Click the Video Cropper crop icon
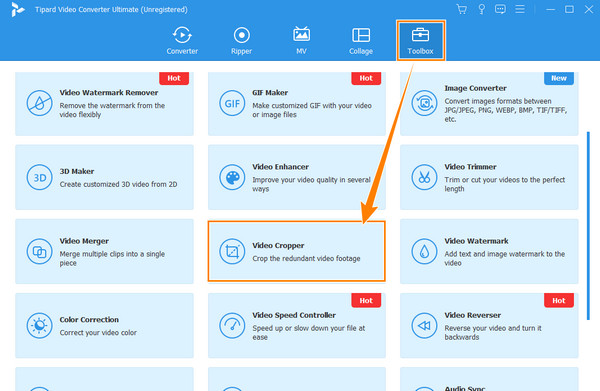The image size is (600, 391). point(232,252)
